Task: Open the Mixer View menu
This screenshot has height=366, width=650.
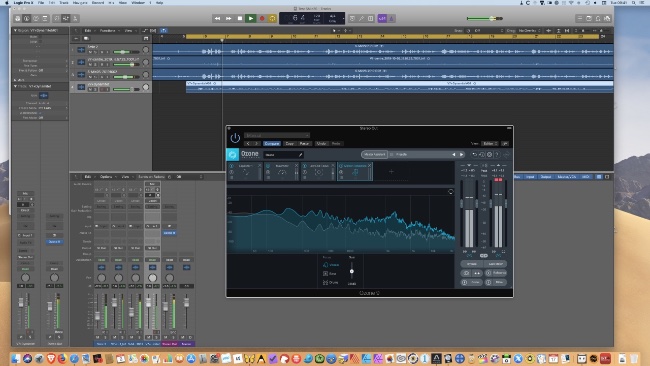Action: tap(125, 177)
